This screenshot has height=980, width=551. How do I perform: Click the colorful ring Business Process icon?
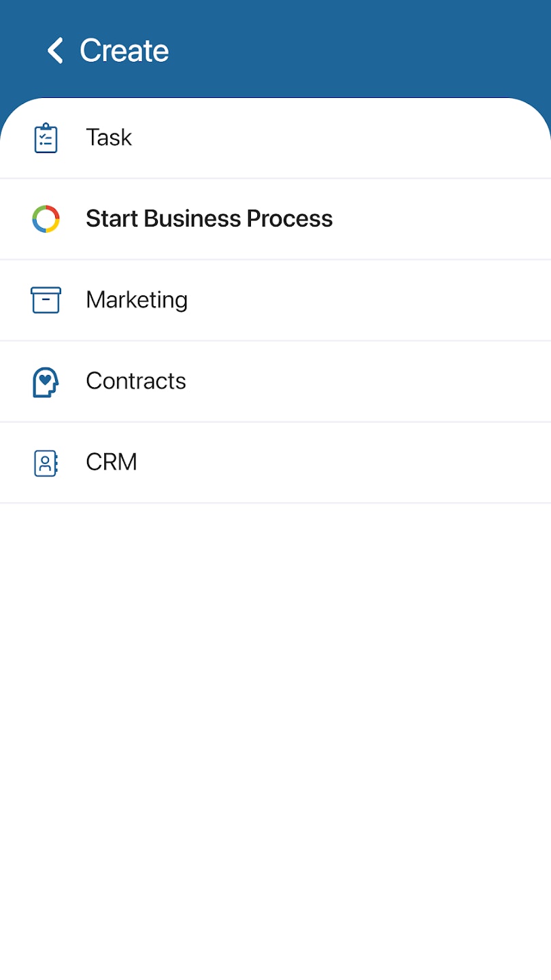(46, 219)
